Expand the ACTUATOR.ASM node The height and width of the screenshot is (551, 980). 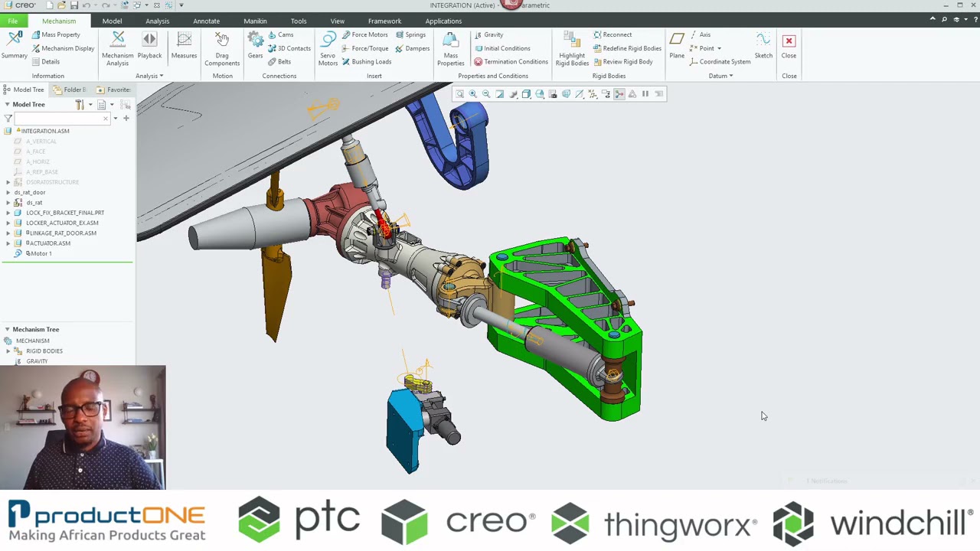point(8,243)
